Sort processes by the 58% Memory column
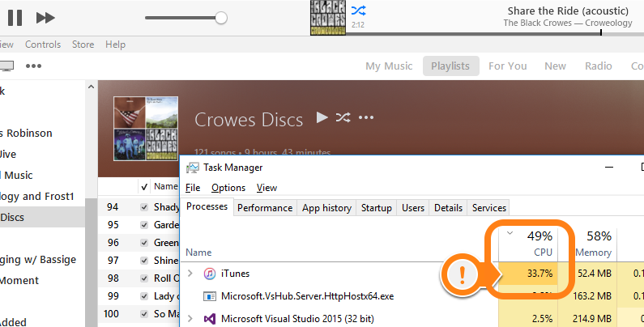This screenshot has width=644, height=327. click(x=588, y=244)
